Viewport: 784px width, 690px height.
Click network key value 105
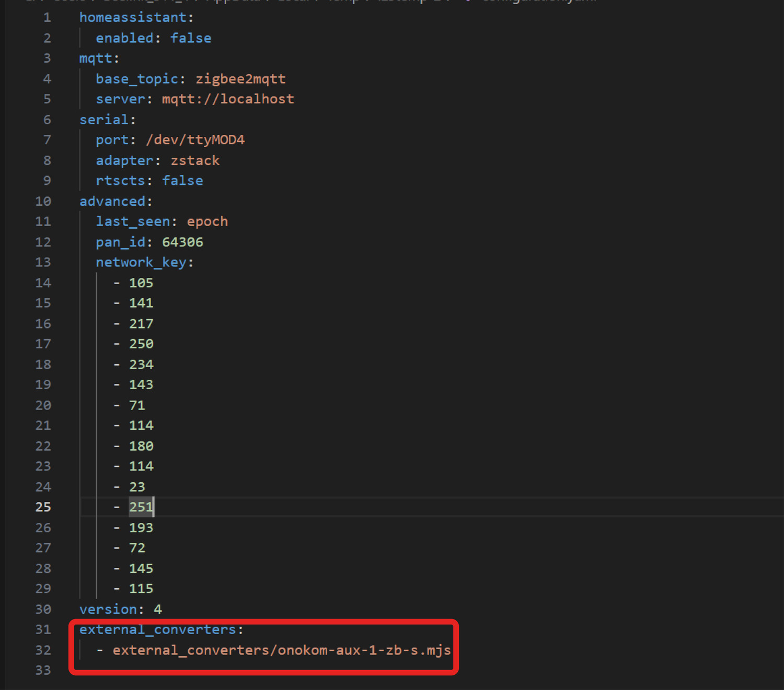point(141,283)
